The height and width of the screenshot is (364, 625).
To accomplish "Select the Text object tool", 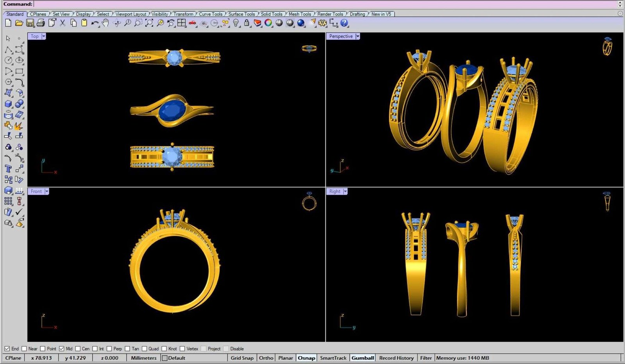I will [x=8, y=169].
